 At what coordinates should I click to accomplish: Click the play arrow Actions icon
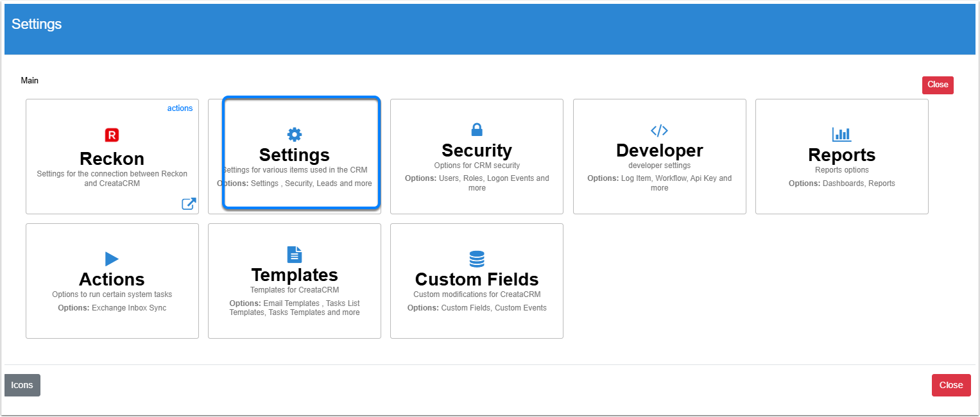tap(112, 259)
